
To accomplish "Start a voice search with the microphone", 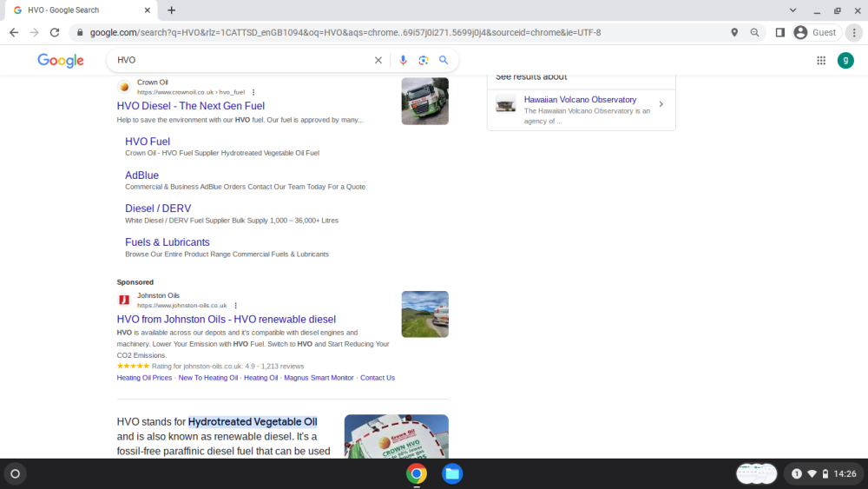I will 403,60.
